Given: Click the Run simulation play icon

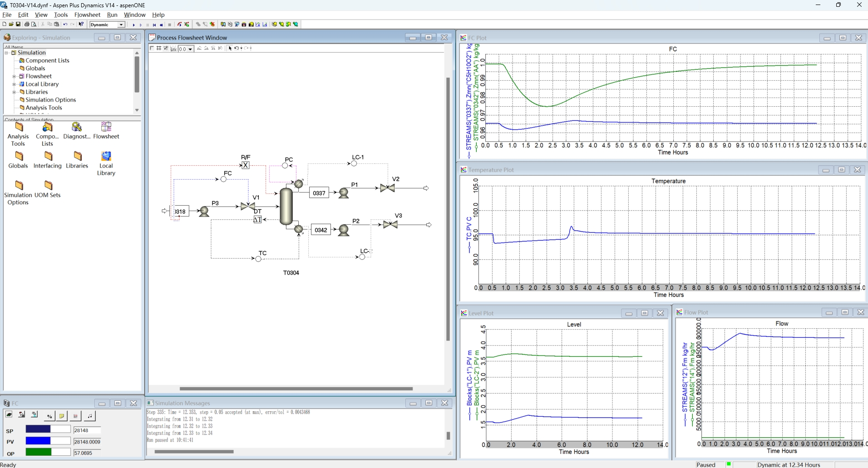Looking at the screenshot, I should [x=133, y=25].
